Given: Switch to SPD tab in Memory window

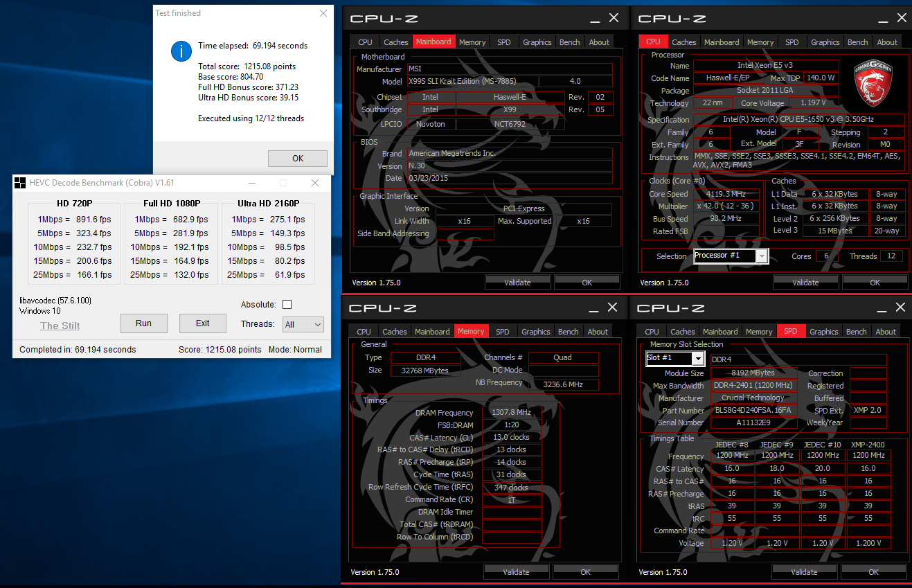Looking at the screenshot, I should [503, 332].
